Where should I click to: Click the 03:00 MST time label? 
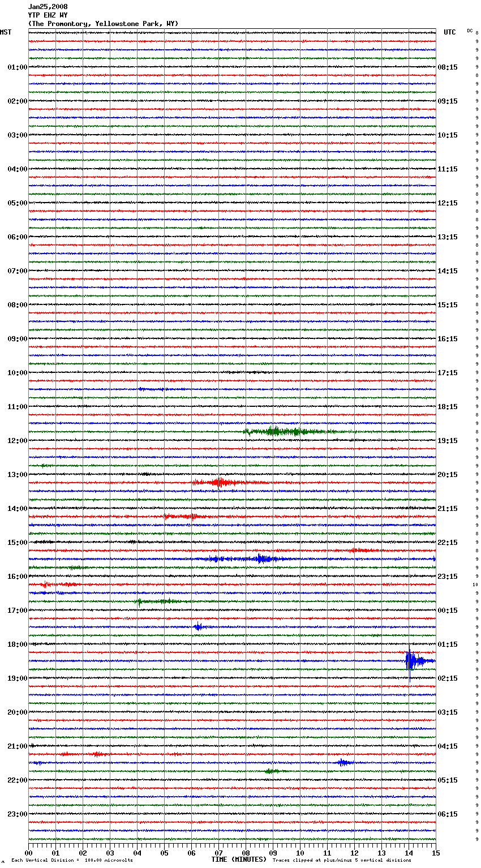click(18, 135)
